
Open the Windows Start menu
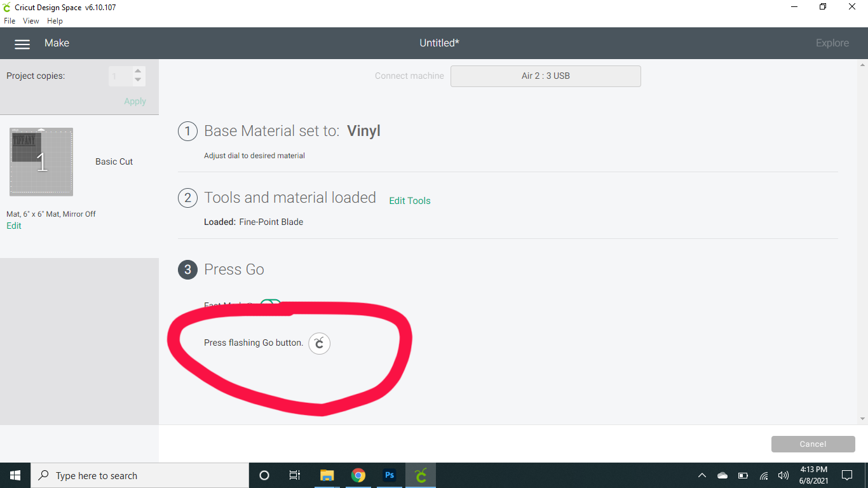15,475
